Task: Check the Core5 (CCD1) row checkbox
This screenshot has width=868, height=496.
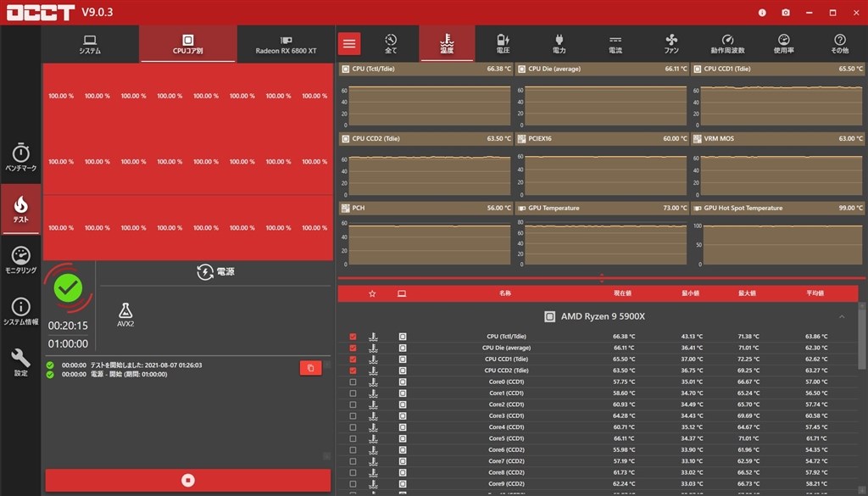Action: 353,438
